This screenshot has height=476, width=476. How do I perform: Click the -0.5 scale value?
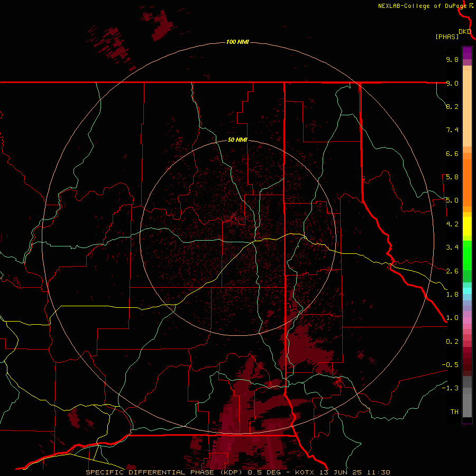click(x=450, y=365)
